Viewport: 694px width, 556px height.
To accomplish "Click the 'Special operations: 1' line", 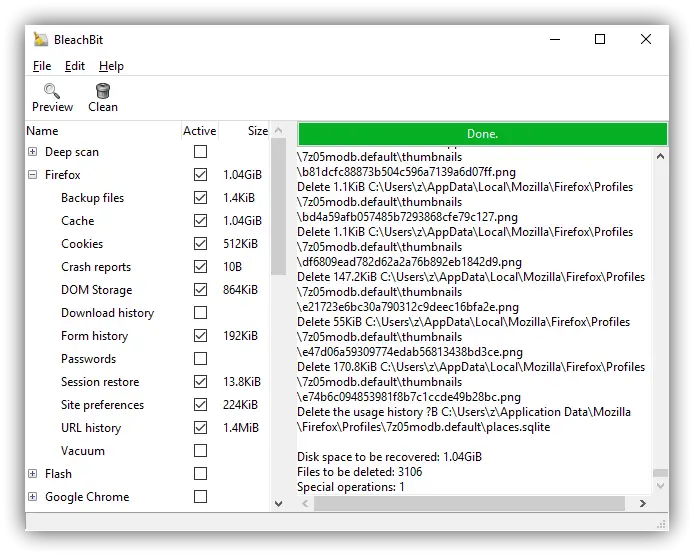I will click(351, 487).
